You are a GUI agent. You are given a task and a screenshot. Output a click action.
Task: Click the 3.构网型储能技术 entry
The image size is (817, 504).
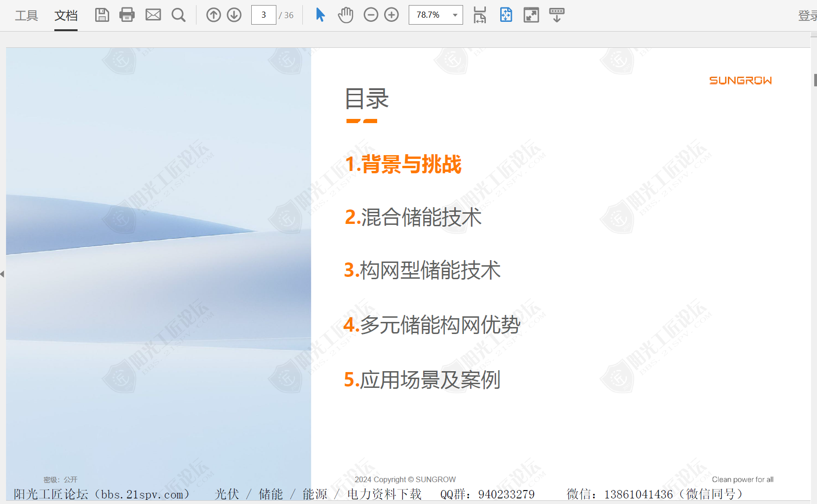point(422,270)
